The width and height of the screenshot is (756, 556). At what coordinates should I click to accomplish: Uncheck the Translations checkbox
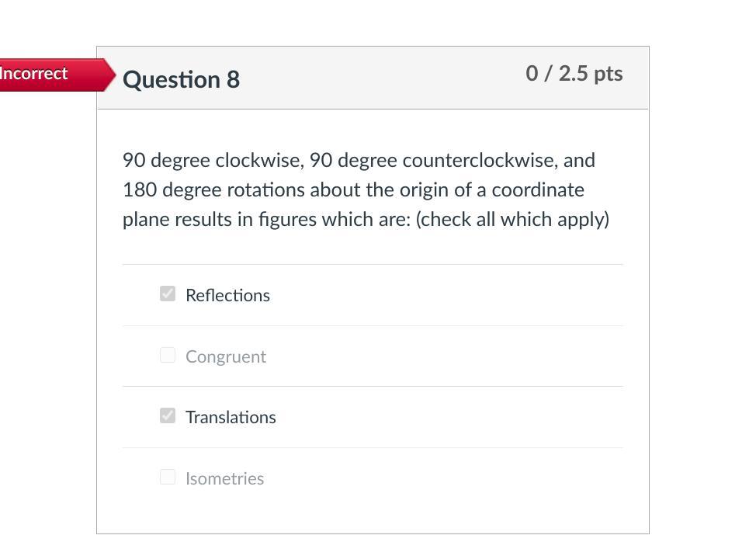(168, 415)
